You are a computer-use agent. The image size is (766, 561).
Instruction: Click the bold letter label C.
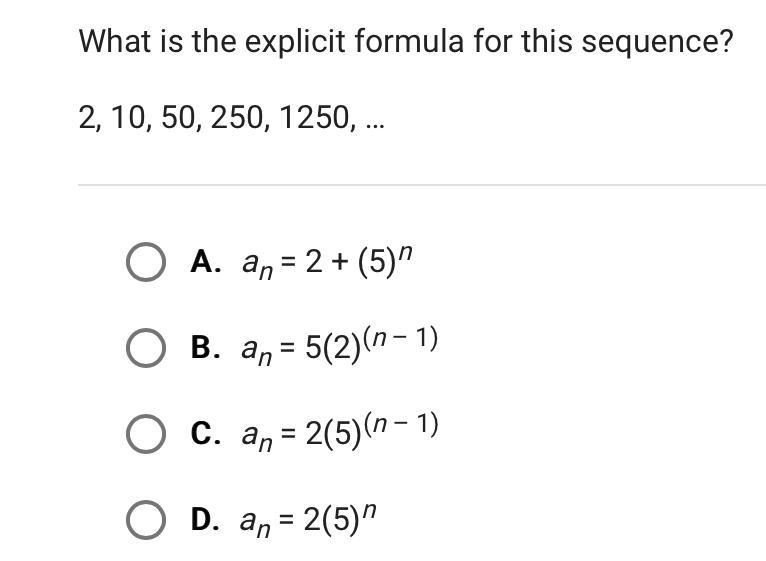(206, 433)
